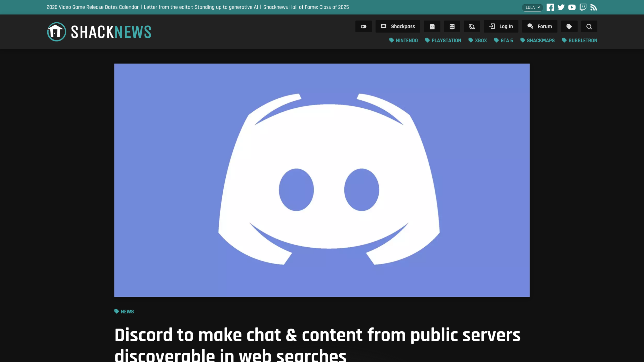Click the tag icon button in the header
Image resolution: width=644 pixels, height=362 pixels.
pyautogui.click(x=569, y=26)
